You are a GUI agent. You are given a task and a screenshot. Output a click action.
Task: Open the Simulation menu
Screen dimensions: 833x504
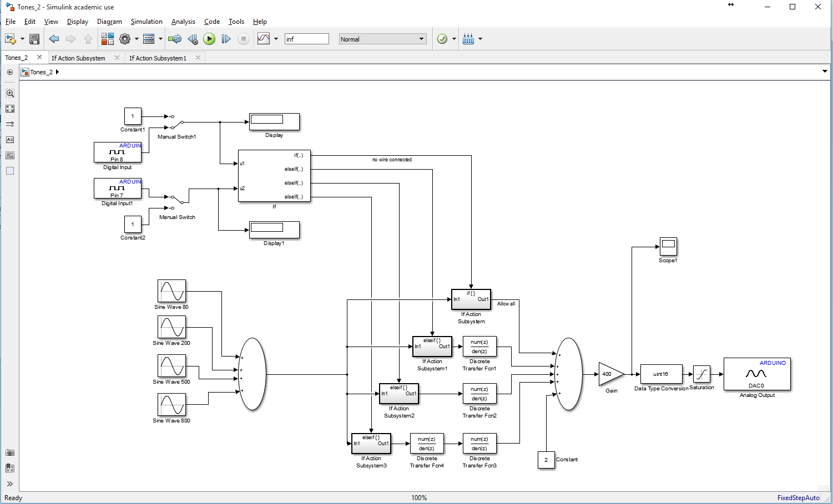[x=146, y=22]
